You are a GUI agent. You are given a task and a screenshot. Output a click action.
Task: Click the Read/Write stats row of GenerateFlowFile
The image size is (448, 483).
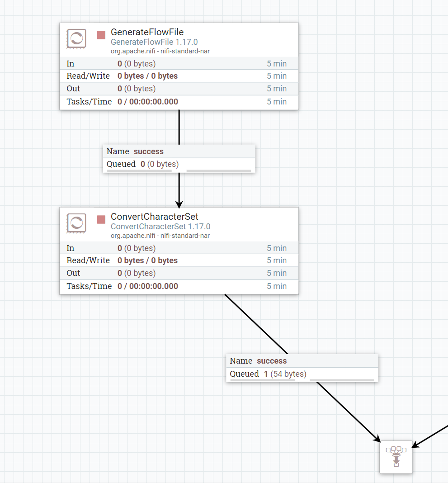[x=179, y=76]
